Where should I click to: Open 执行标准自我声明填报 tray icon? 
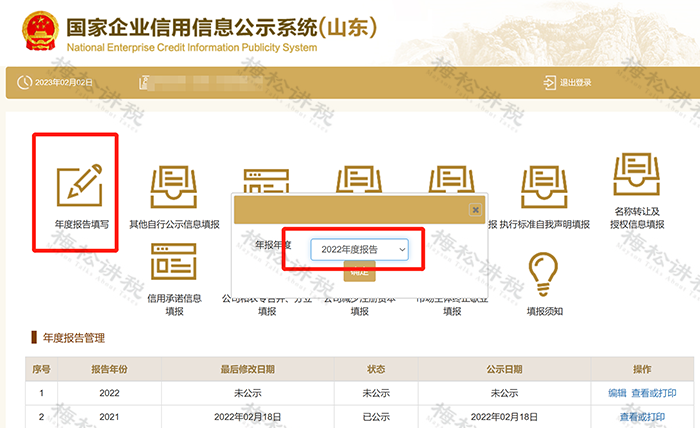544,187
